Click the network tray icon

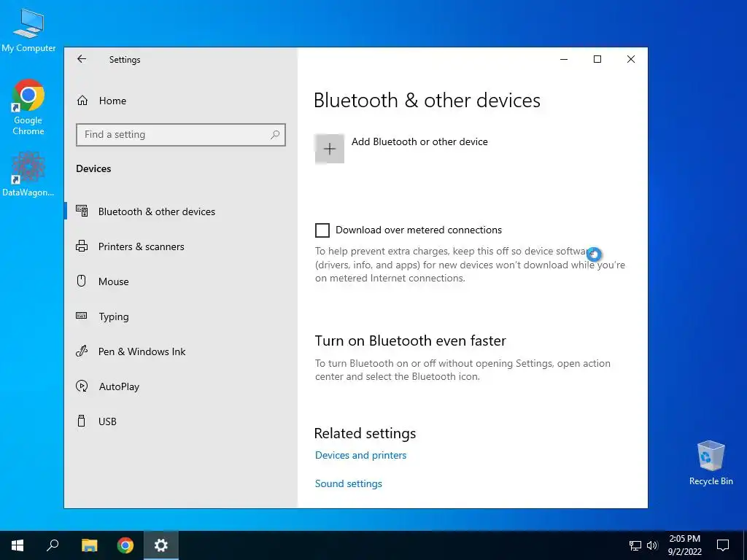click(x=635, y=545)
